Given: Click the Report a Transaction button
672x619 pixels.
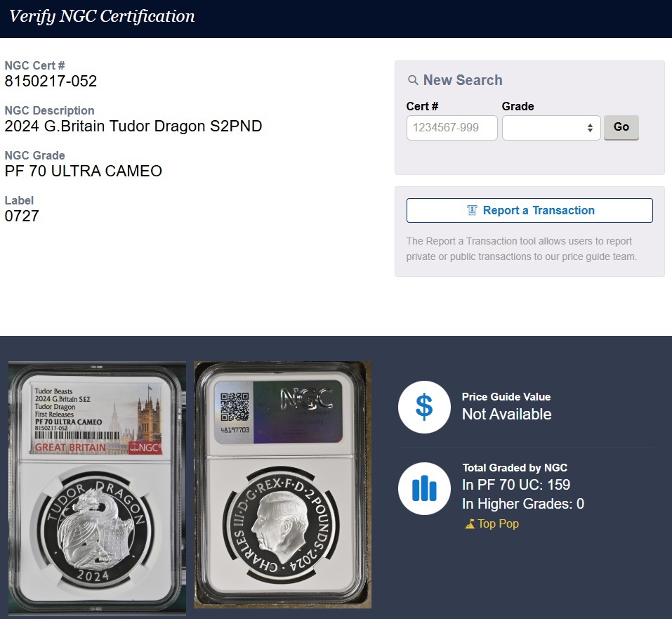Looking at the screenshot, I should 529,210.
